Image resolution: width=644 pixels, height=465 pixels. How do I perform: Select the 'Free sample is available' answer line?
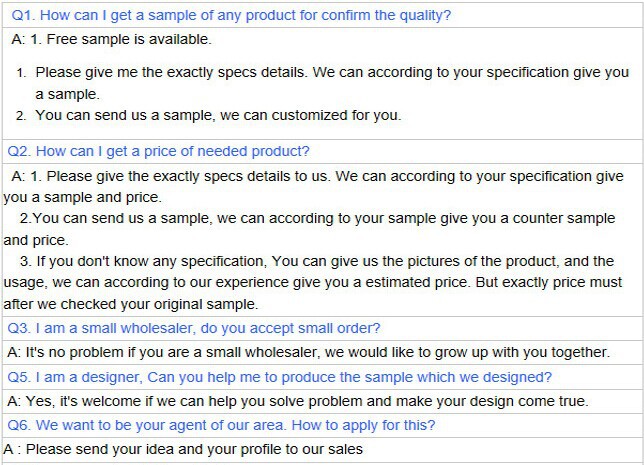111,39
